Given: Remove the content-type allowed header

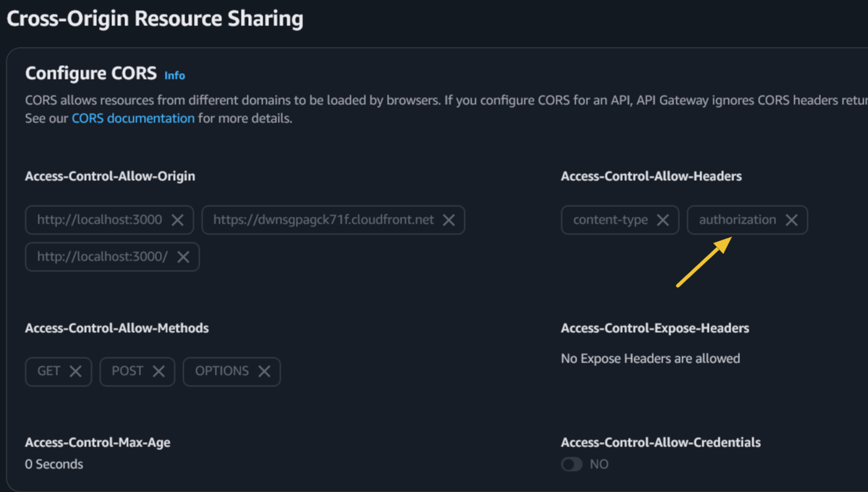Looking at the screenshot, I should (x=663, y=220).
